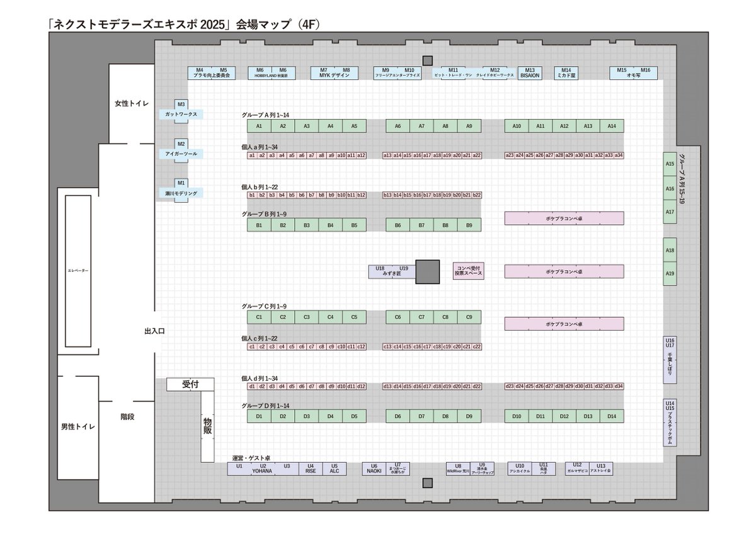The image size is (756, 534).
Task: Select table A1 in グループA列
Action: click(258, 126)
